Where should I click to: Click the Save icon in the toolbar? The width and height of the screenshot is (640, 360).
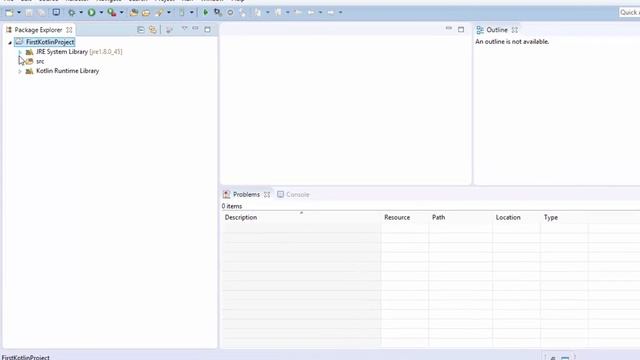click(x=29, y=13)
